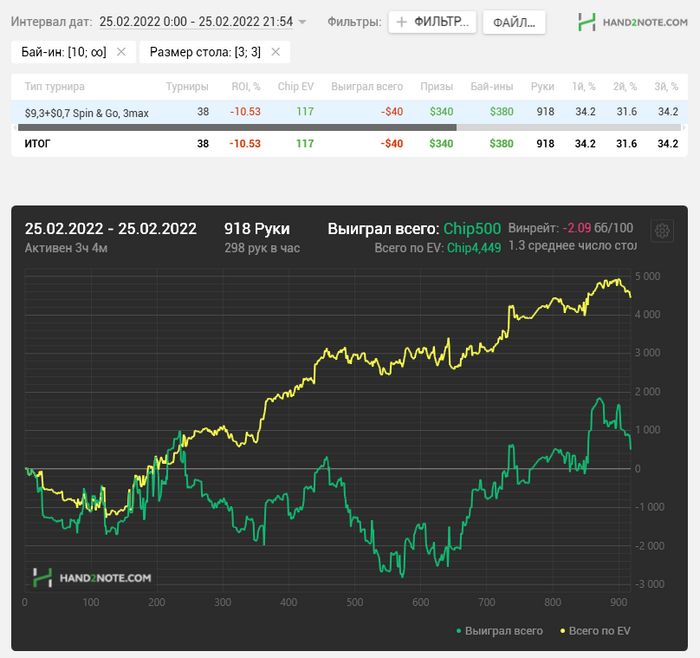700x658 pixels.
Task: Click the date range 25.02.2022 field
Action: click(196, 21)
